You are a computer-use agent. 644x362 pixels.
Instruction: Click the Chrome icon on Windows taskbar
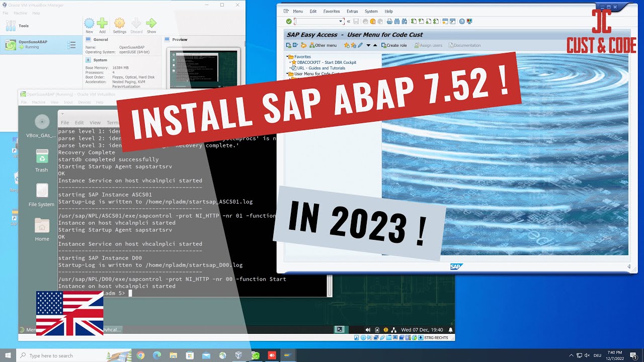point(140,355)
